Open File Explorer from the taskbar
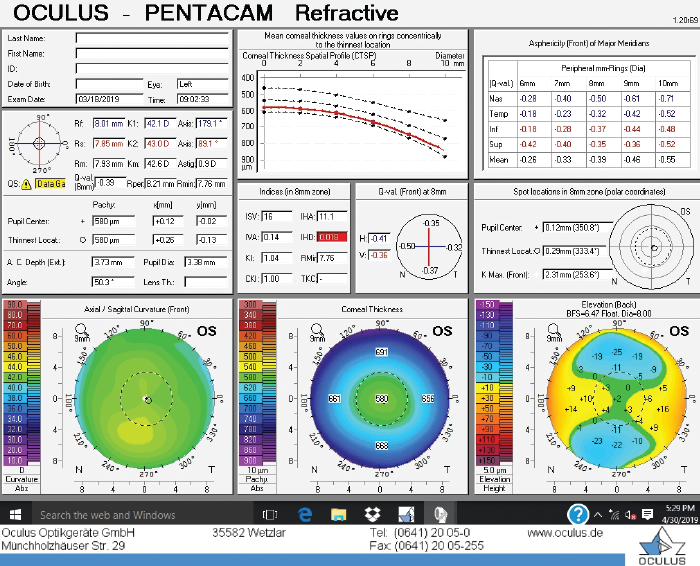Viewport: 700px width, 566px height. [x=338, y=515]
